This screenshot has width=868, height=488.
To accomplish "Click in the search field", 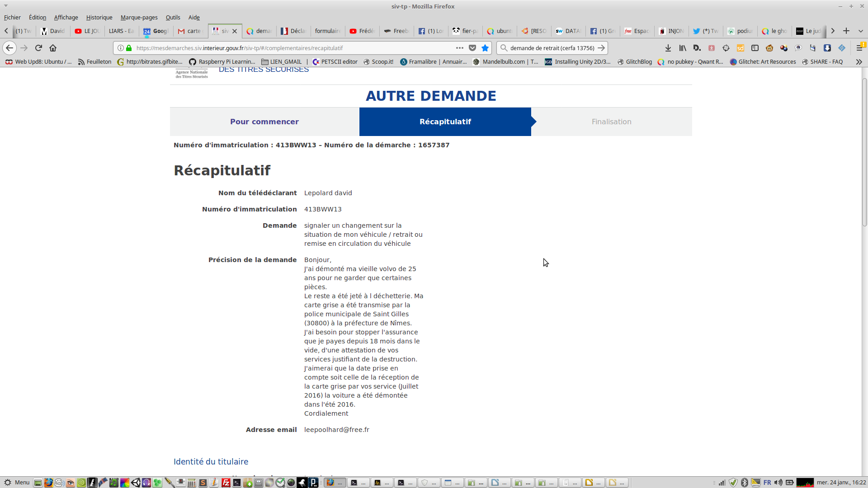I will (552, 48).
